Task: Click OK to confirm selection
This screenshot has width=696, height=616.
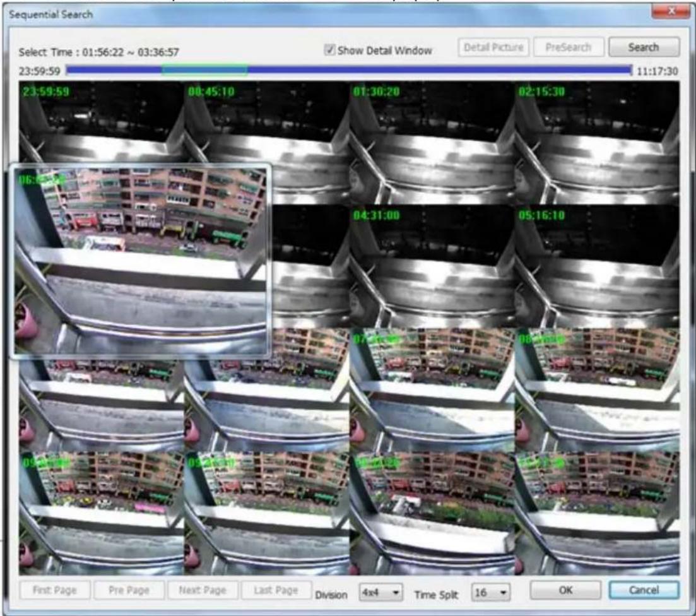Action: (x=565, y=590)
